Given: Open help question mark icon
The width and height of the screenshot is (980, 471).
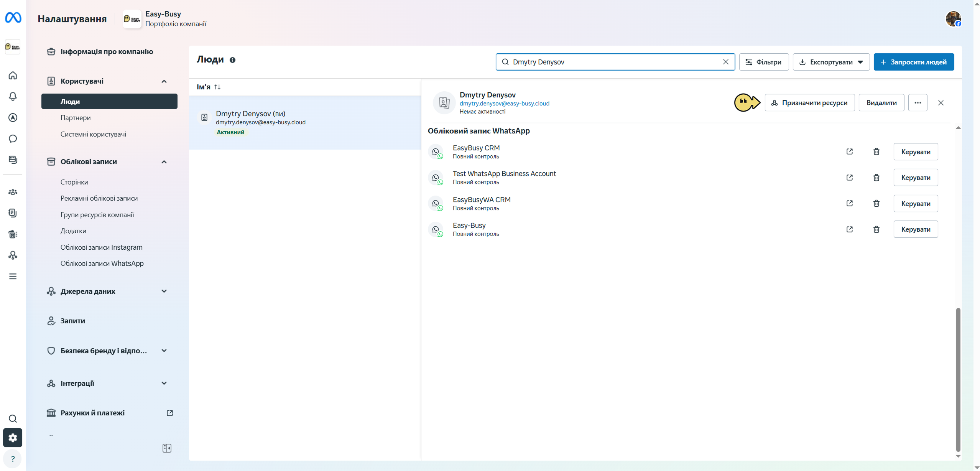Looking at the screenshot, I should click(x=13, y=459).
